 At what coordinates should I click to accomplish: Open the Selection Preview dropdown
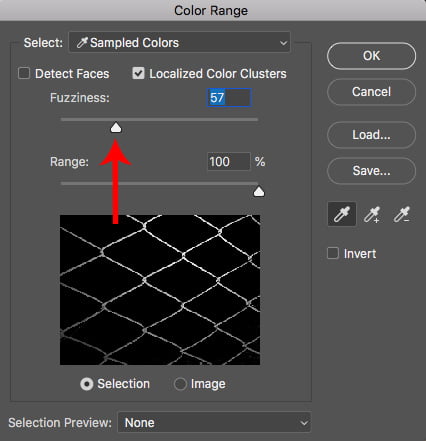click(214, 422)
